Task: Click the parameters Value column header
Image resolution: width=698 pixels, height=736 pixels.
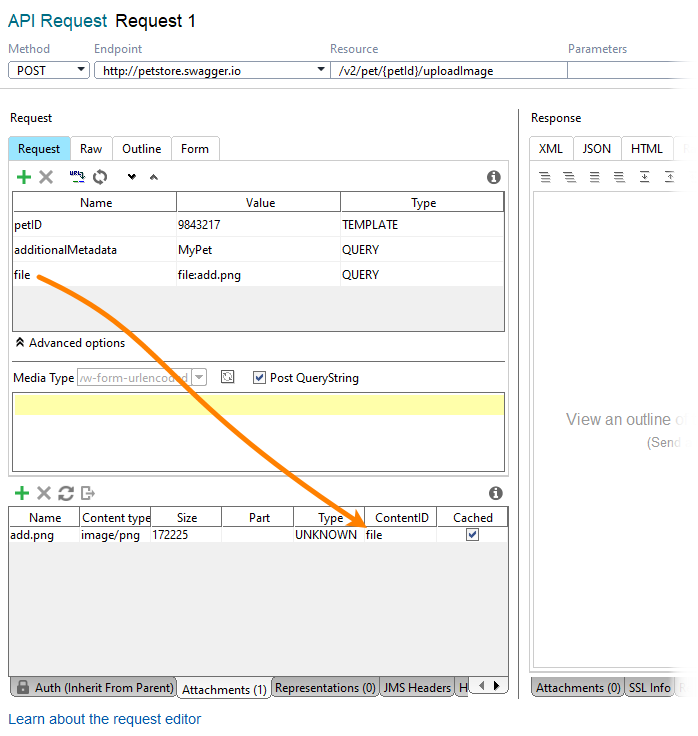Action: (x=259, y=203)
